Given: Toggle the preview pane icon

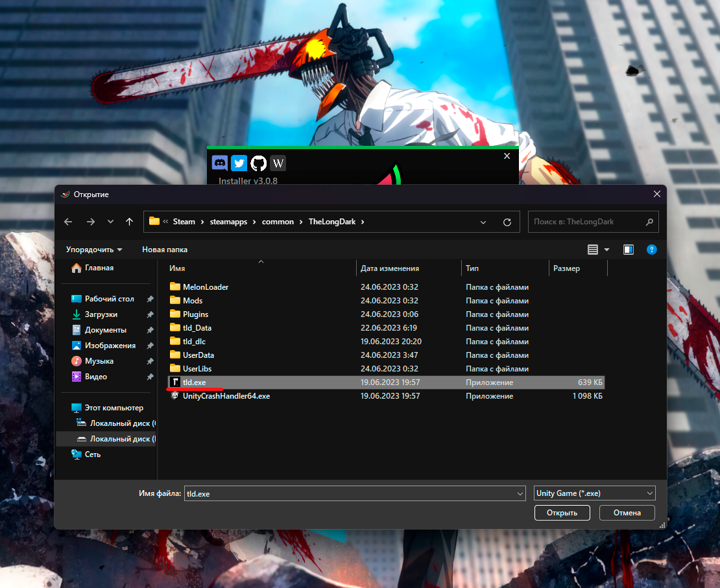Looking at the screenshot, I should point(629,250).
